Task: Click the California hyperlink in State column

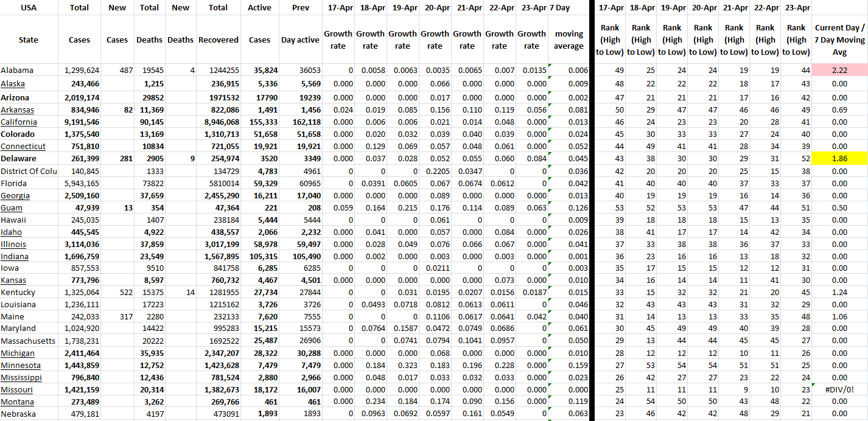Action: click(x=18, y=122)
